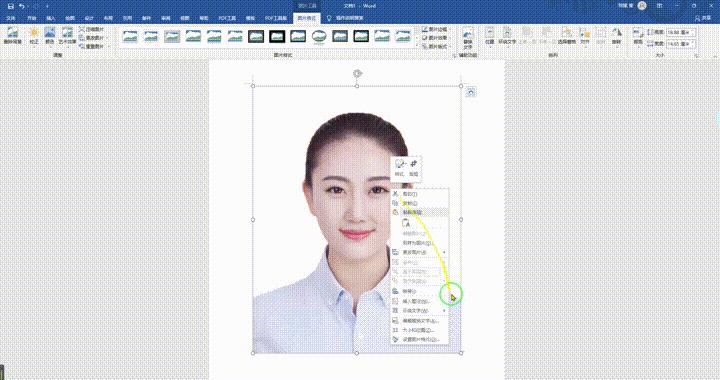The height and width of the screenshot is (380, 720).
Task: Open the Color adjustment dropdown
Action: tap(50, 36)
